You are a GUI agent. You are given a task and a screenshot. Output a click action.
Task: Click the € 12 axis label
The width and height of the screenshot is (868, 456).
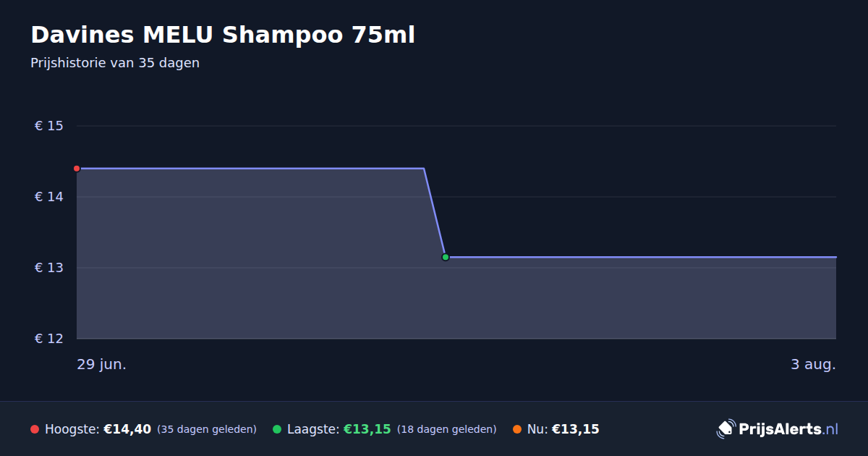(49, 339)
